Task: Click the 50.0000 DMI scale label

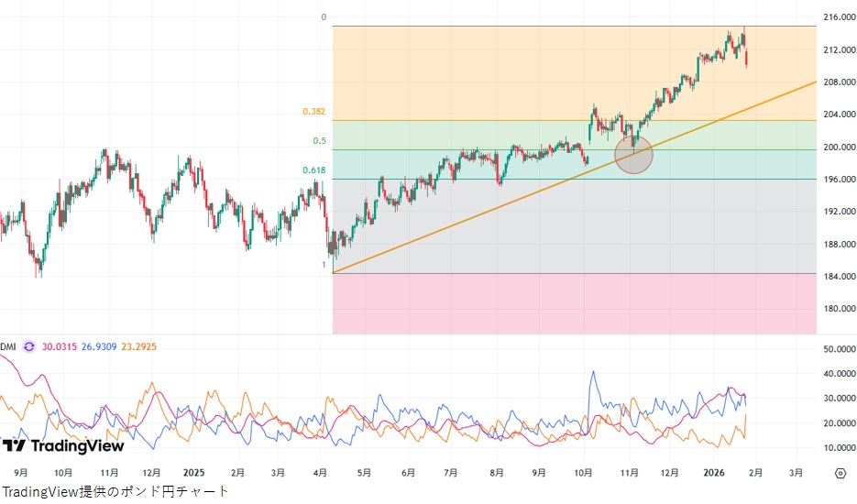Action: tap(839, 350)
